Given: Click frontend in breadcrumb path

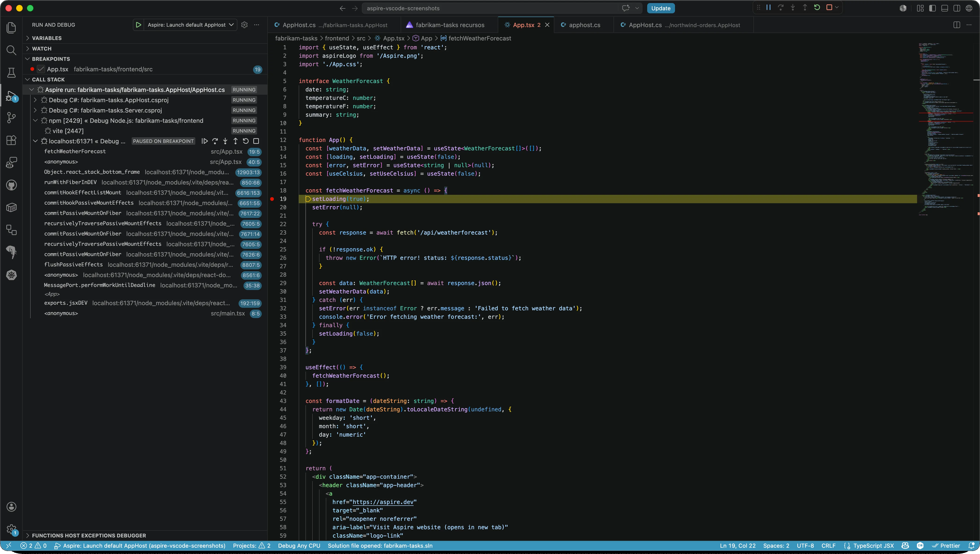Looking at the screenshot, I should click(337, 38).
